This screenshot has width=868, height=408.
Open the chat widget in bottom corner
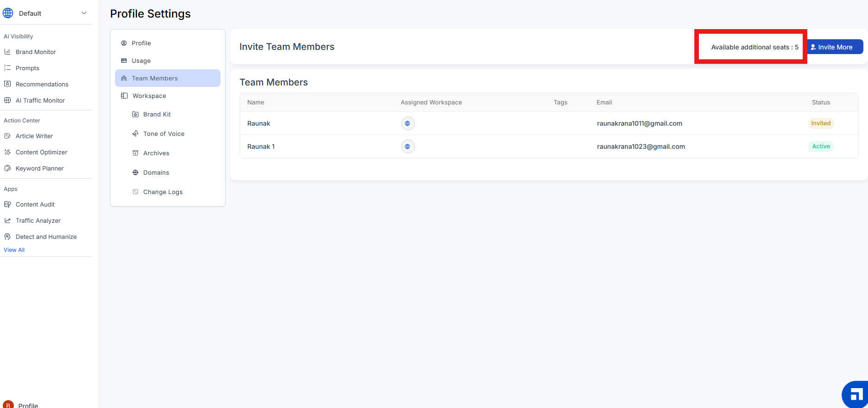pos(856,395)
